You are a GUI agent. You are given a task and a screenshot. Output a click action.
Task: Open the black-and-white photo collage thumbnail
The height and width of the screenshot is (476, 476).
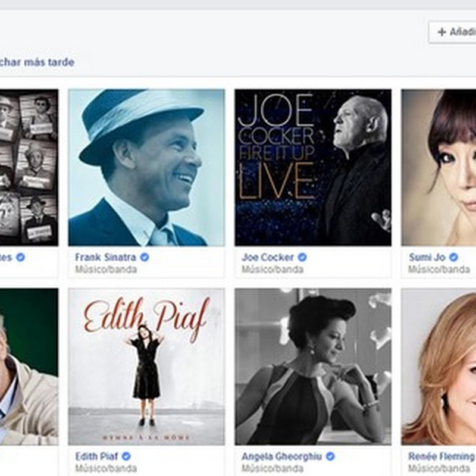coord(29,167)
